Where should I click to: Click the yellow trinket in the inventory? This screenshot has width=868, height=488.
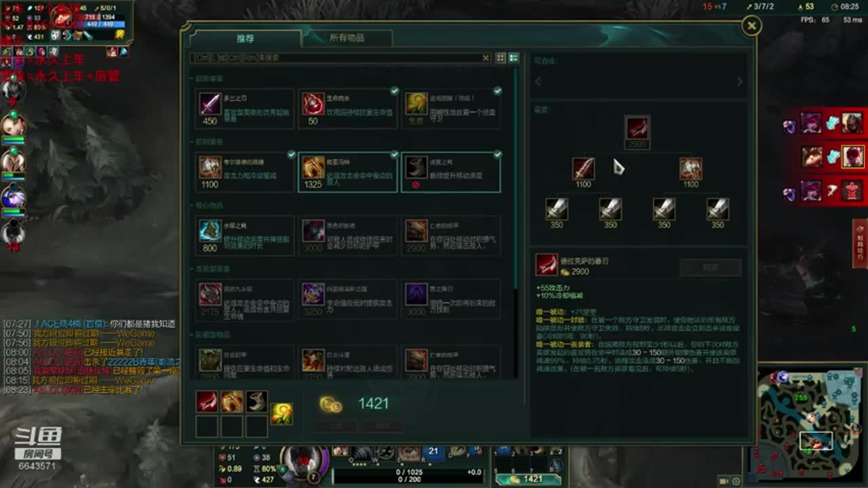click(x=282, y=413)
